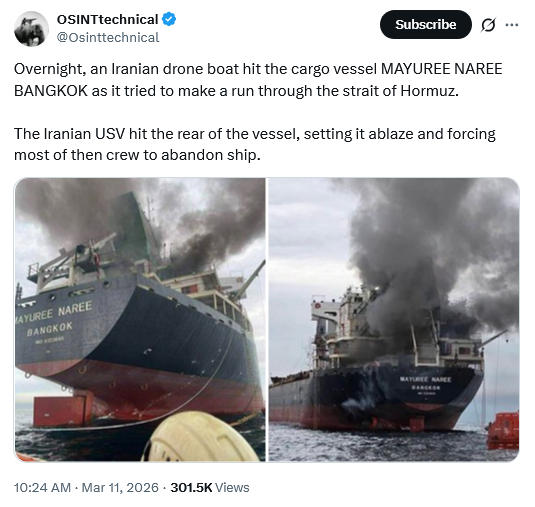Image resolution: width=535 pixels, height=507 pixels.
Task: Click the Grok slashed-circle icon
Action: coord(488,25)
